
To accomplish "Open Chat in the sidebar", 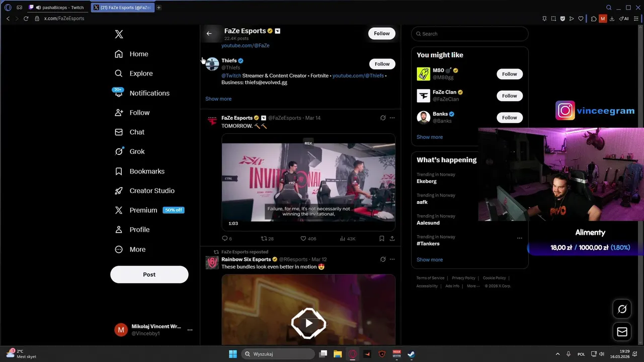I will (x=129, y=132).
